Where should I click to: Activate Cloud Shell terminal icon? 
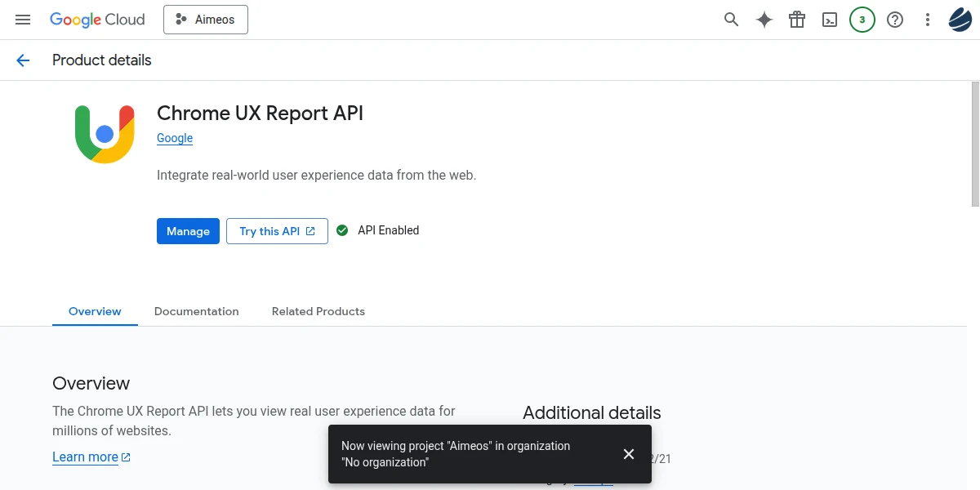[830, 20]
